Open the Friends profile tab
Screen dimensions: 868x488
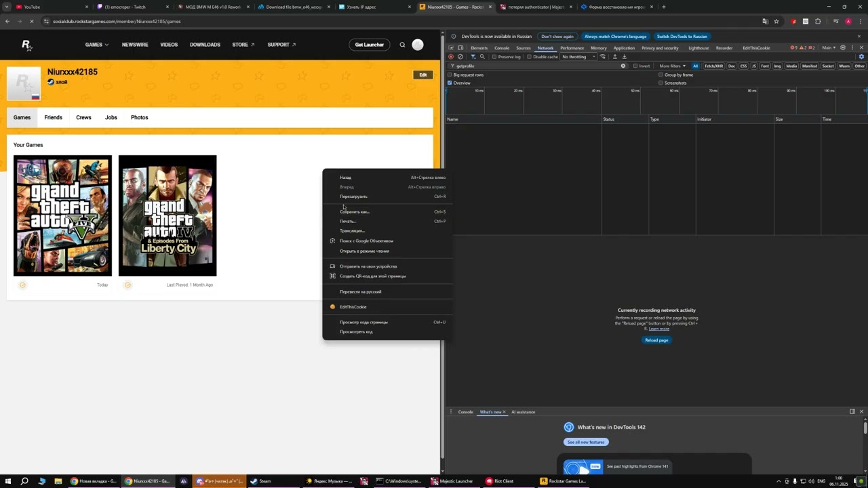tap(53, 117)
